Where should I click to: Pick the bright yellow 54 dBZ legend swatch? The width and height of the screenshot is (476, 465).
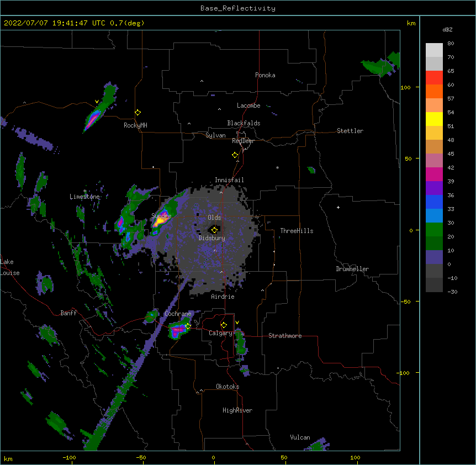[x=434, y=119]
